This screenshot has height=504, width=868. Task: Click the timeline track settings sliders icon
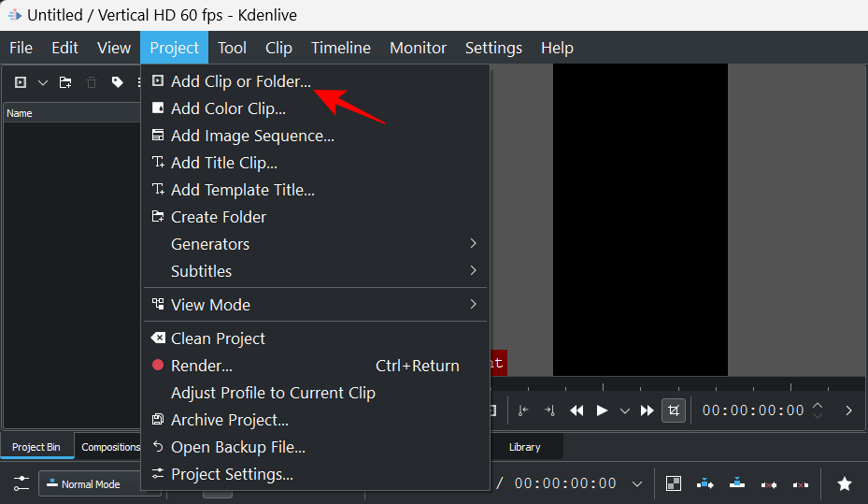tap(21, 483)
